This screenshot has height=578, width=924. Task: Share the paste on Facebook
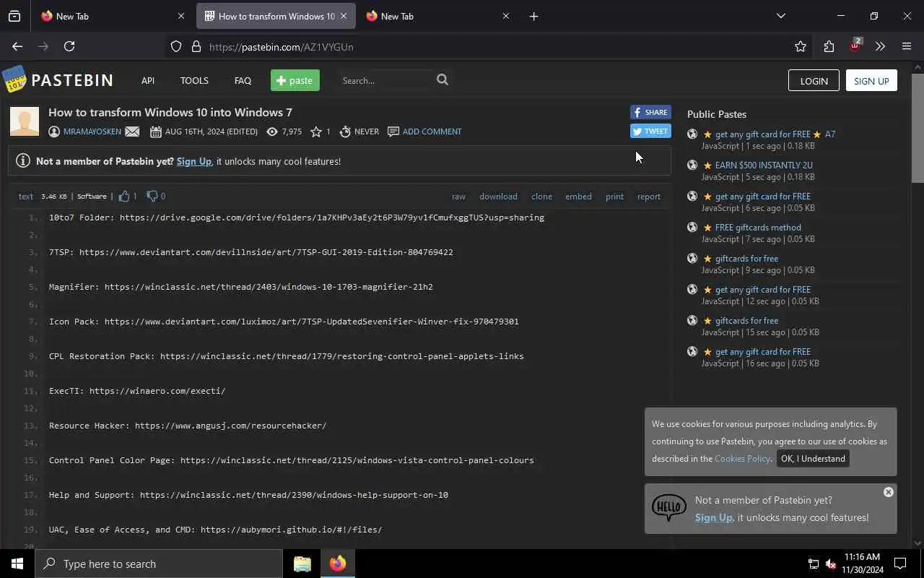point(650,112)
